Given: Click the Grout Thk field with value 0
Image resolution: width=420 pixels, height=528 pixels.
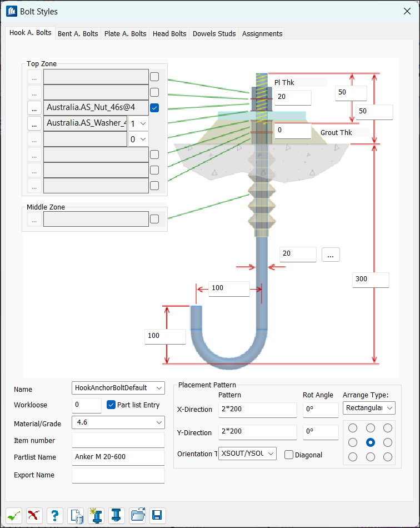Looking at the screenshot, I should 293,131.
